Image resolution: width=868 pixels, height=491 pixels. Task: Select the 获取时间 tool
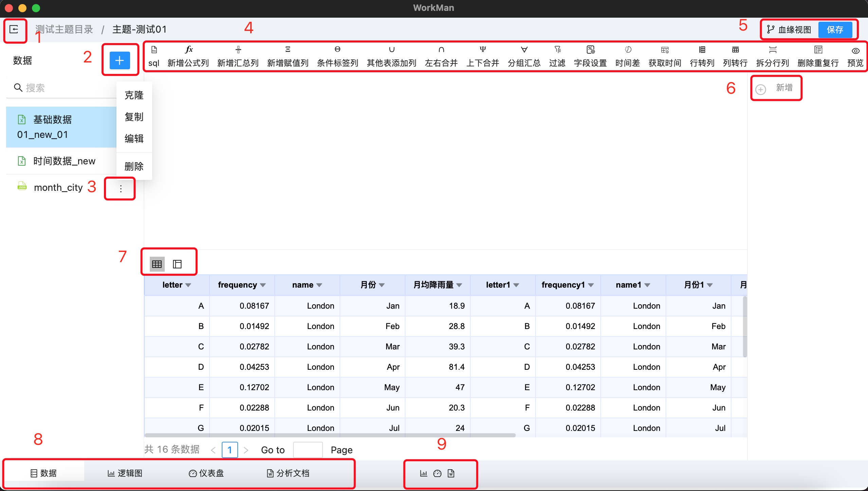[x=665, y=57]
